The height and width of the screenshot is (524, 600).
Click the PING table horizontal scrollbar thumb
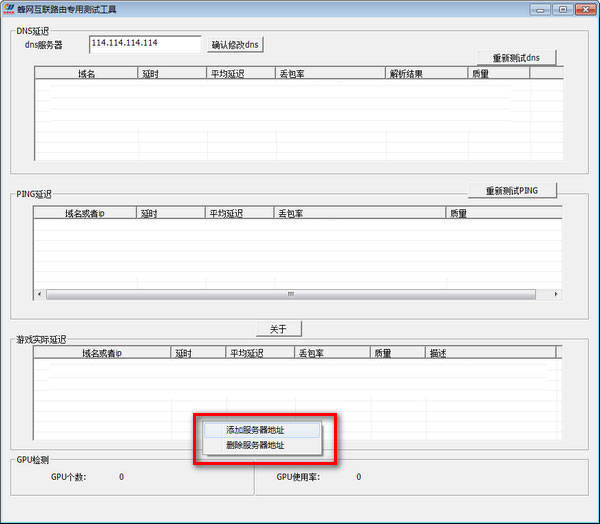click(290, 294)
